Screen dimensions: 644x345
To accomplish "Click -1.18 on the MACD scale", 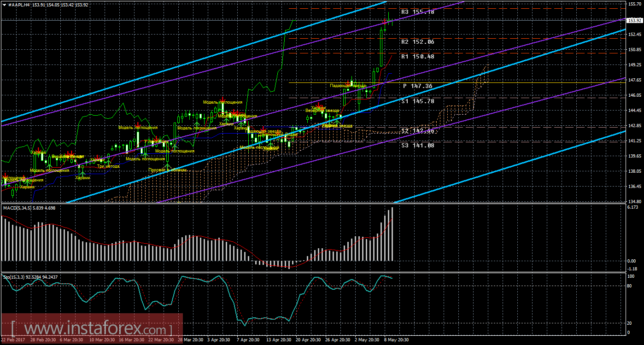I will coord(633,269).
